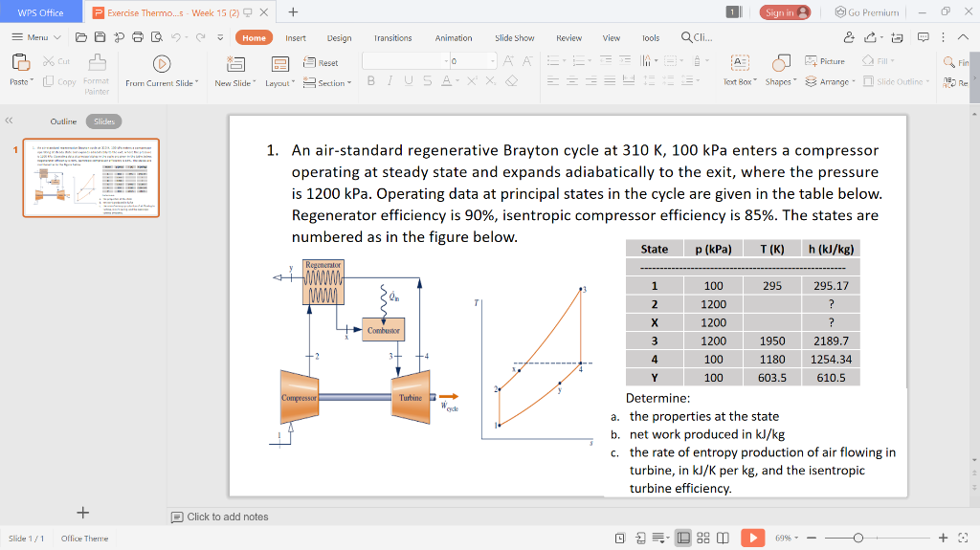Zoom in with plus button
The height and width of the screenshot is (550, 980).
coord(943,538)
